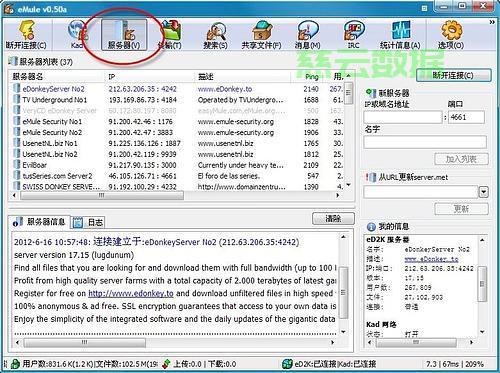
Task: Open the IRC toolbar icon
Action: 354,35
